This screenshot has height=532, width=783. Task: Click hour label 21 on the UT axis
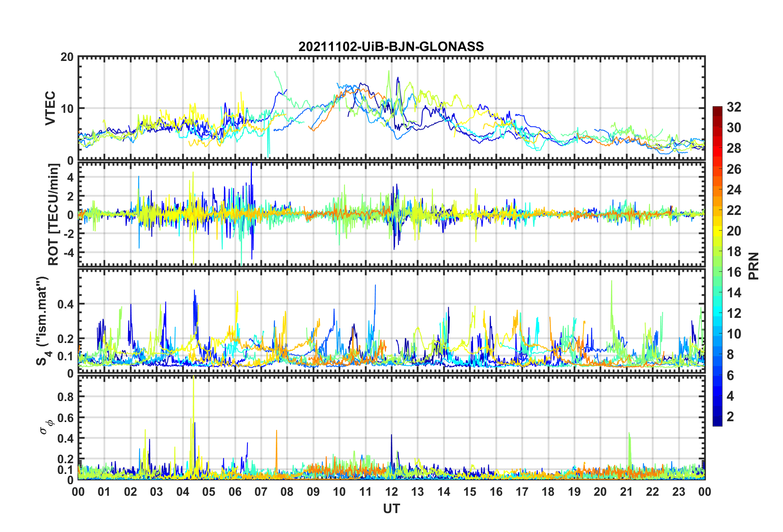[627, 492]
